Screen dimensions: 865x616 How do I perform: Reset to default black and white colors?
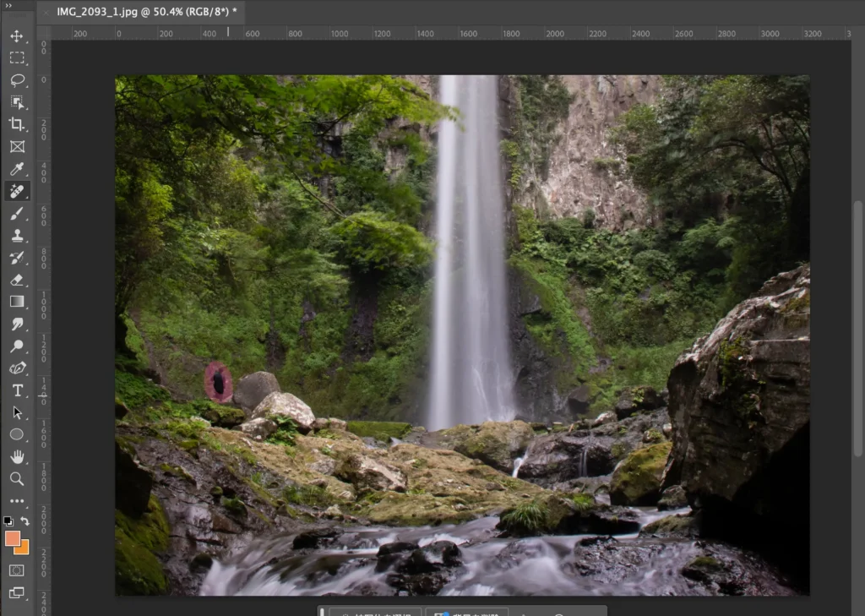[8, 521]
